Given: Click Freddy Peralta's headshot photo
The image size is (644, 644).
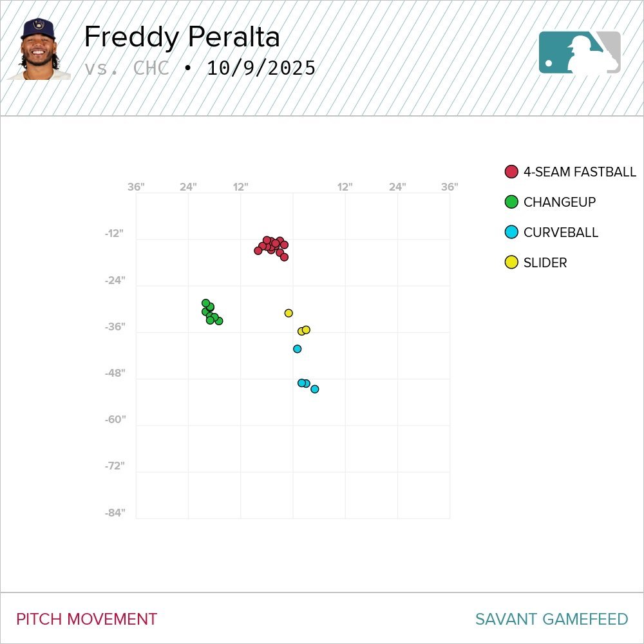Looking at the screenshot, I should (x=38, y=50).
